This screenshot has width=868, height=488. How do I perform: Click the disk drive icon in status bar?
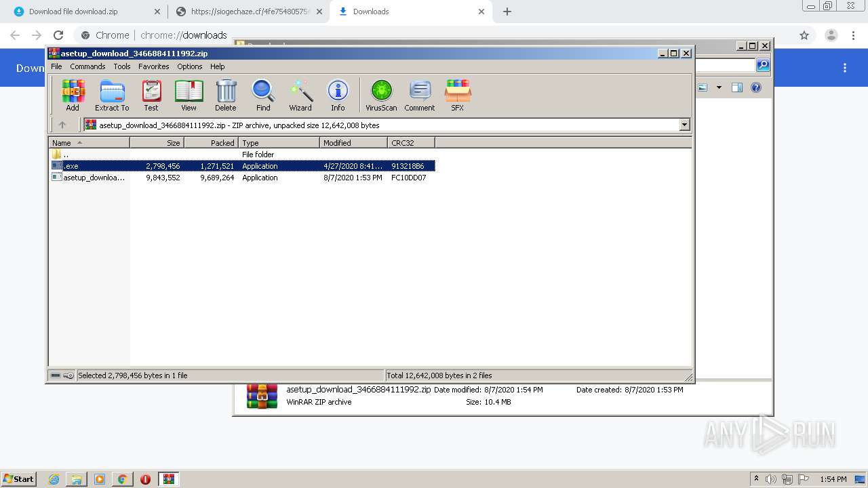point(56,375)
